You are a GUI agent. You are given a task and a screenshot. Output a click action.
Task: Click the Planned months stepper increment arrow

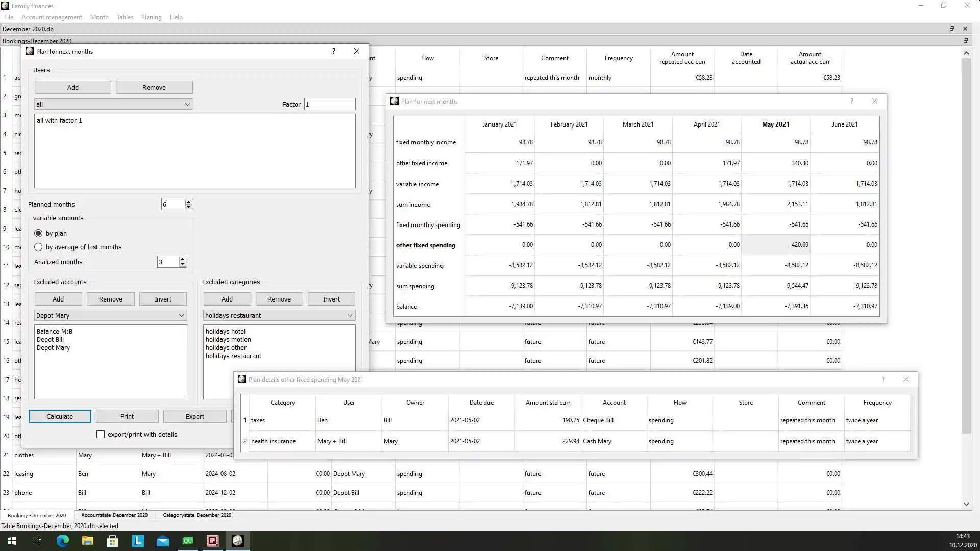[188, 201]
